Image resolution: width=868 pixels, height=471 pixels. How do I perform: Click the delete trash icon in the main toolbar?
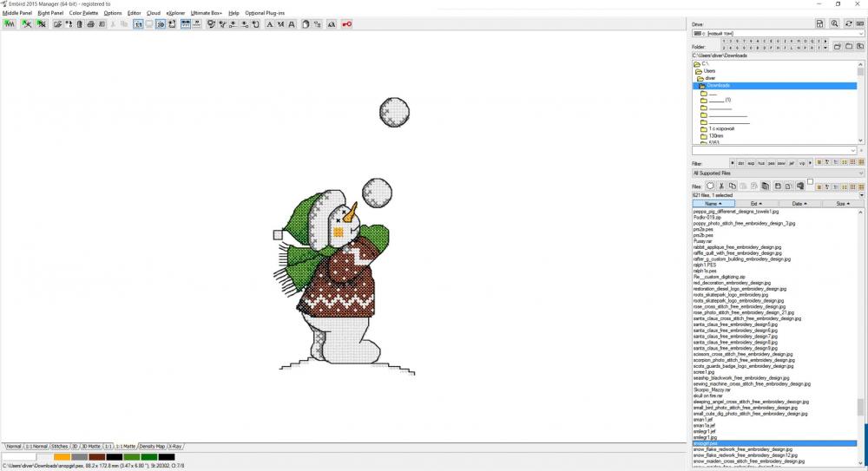coord(79,23)
